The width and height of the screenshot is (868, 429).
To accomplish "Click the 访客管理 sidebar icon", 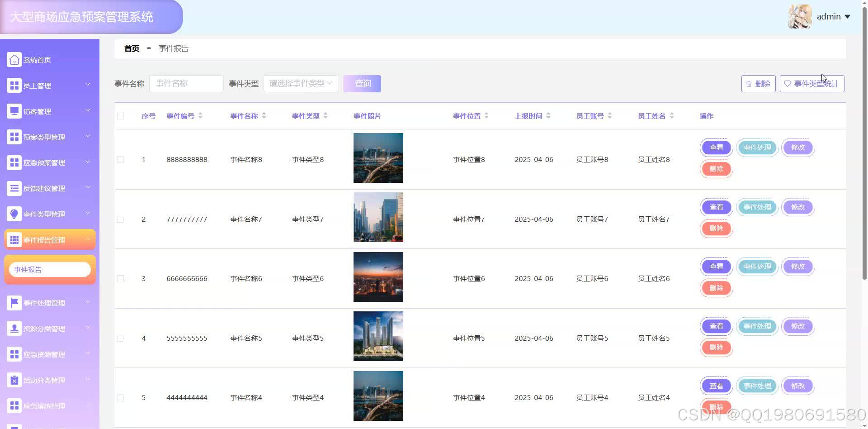I will coord(14,111).
